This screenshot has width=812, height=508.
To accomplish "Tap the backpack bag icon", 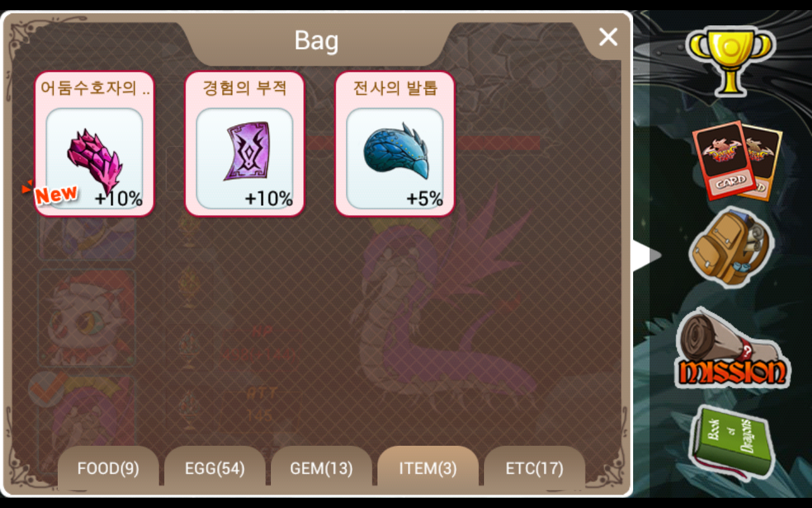I will pos(731,246).
